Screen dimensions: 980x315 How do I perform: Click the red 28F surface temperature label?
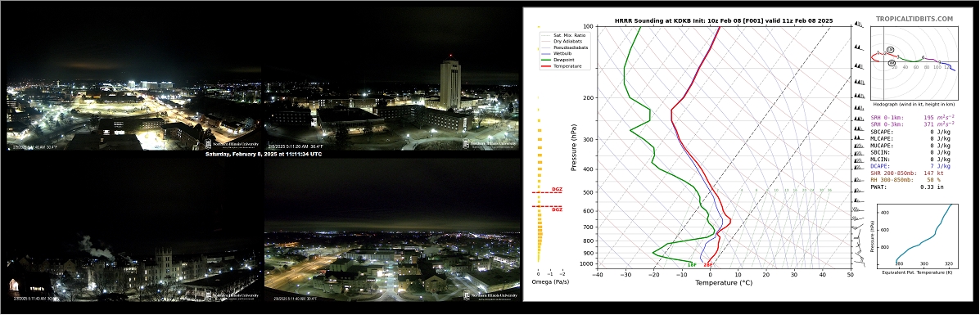point(708,265)
